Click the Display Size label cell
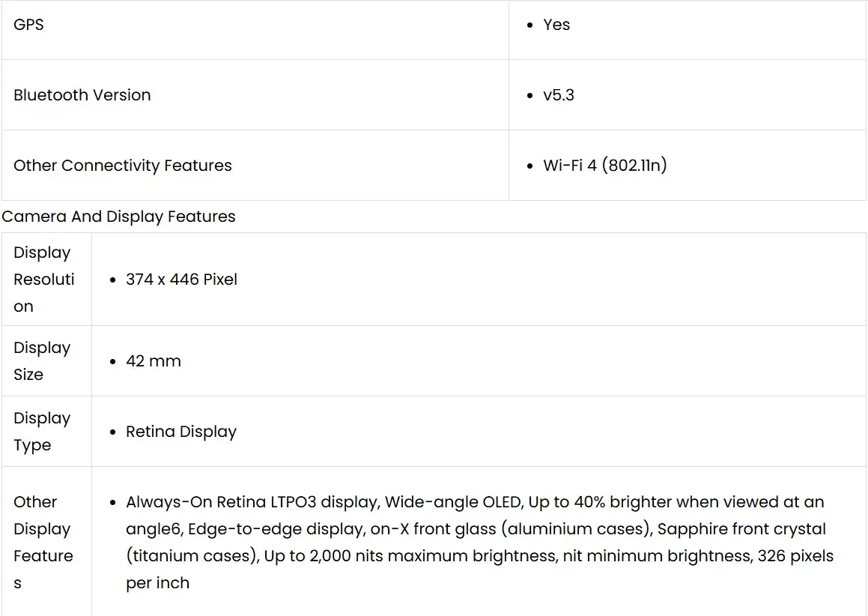Image resolution: width=868 pixels, height=616 pixels. [42, 361]
